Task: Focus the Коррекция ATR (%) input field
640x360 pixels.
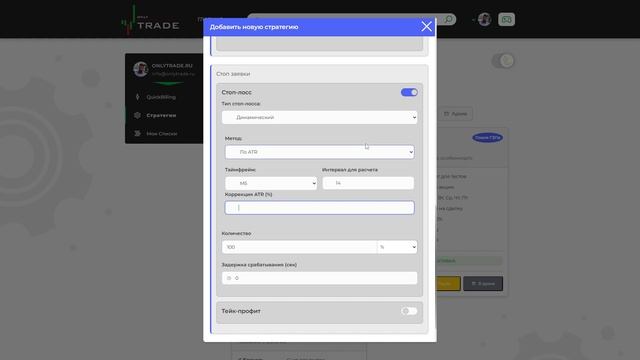Action: (319, 208)
